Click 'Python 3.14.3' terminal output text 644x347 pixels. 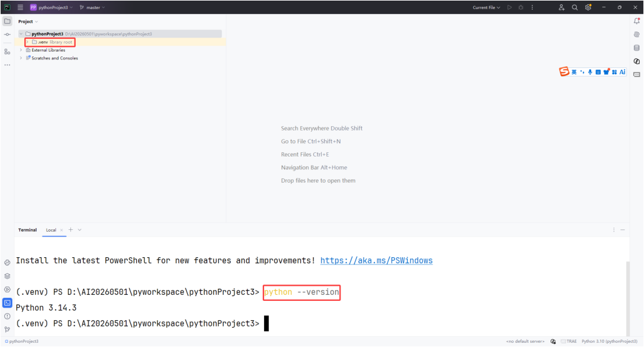[x=46, y=308]
